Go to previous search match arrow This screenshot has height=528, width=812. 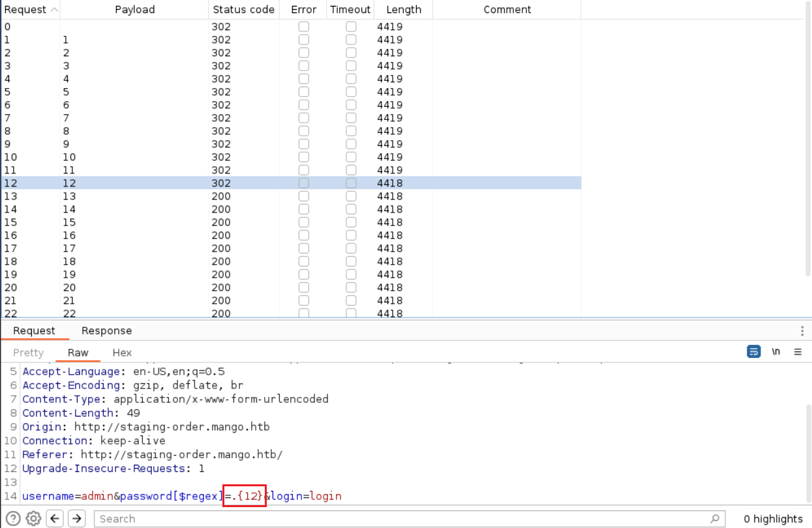pyautogui.click(x=55, y=519)
